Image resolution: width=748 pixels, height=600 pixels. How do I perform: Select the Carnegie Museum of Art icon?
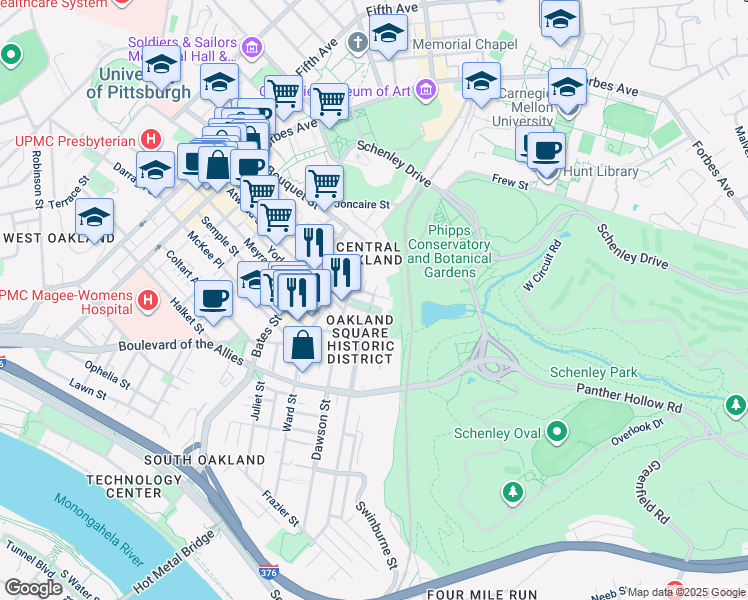tap(427, 91)
